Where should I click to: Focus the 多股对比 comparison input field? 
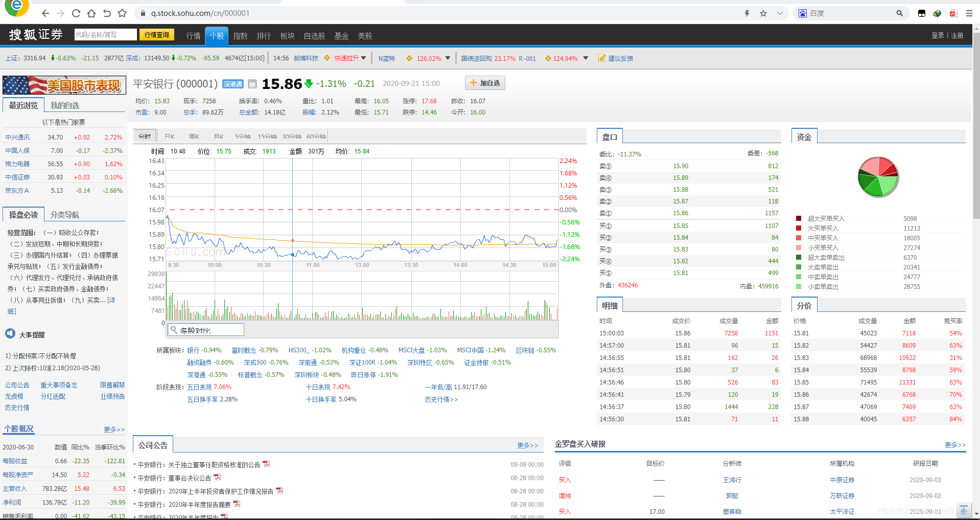click(x=205, y=330)
